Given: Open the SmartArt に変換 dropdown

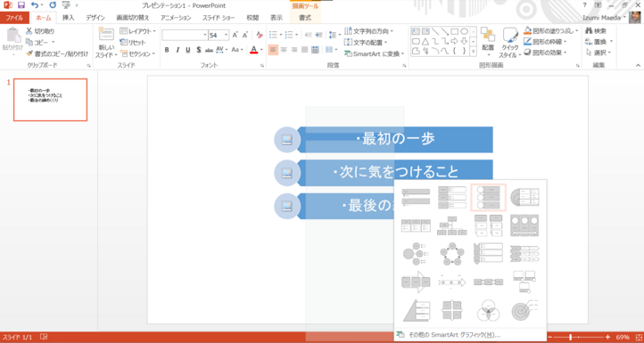Looking at the screenshot, I should pyautogui.click(x=374, y=53).
